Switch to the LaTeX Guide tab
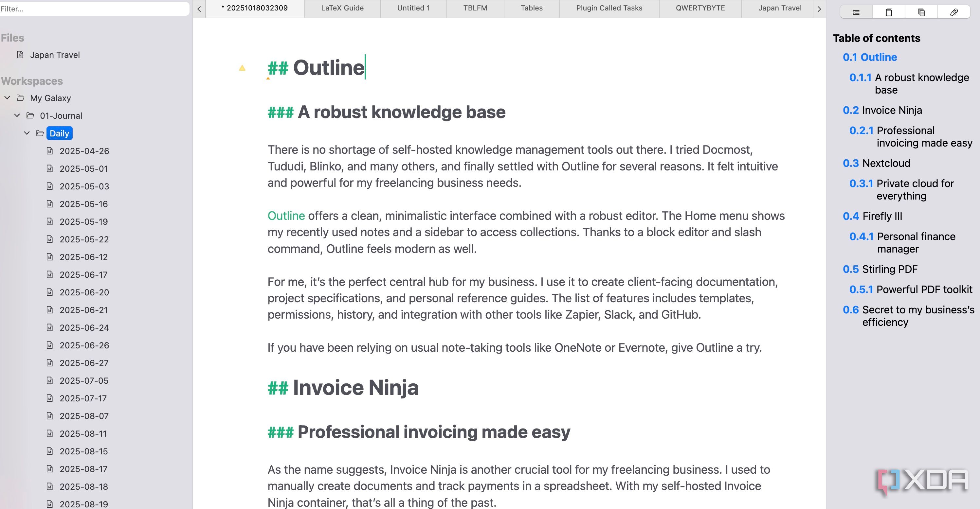 click(x=342, y=8)
